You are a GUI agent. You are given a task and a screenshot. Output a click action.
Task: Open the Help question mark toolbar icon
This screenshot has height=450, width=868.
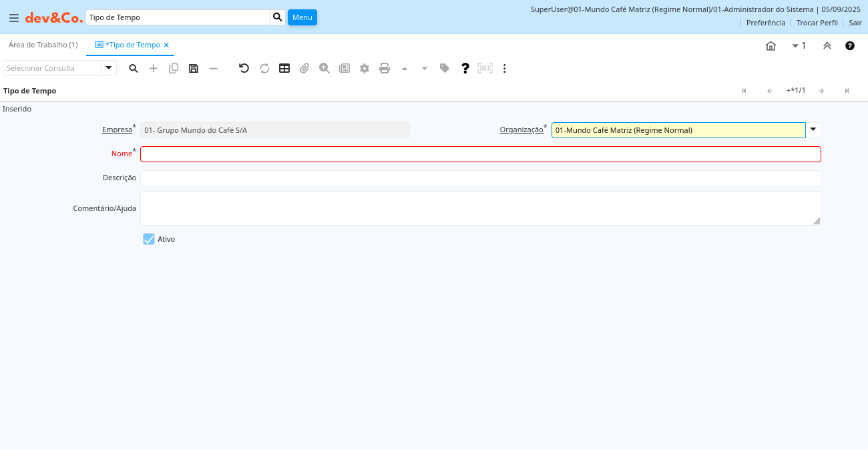pos(465,68)
